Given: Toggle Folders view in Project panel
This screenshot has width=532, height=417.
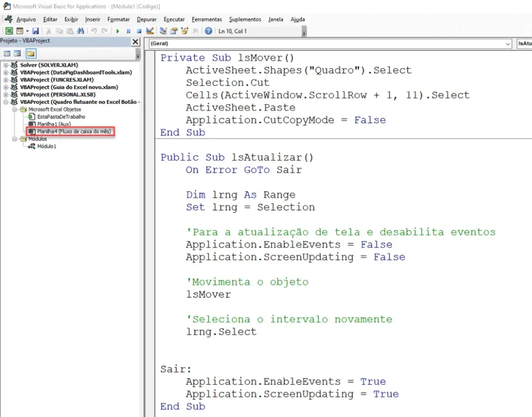Looking at the screenshot, I should 31,54.
